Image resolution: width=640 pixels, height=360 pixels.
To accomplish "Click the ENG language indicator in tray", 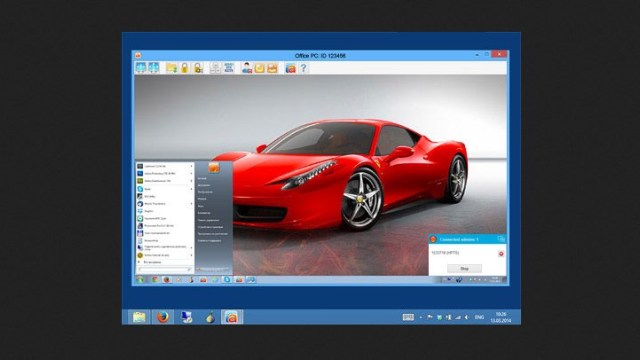I will (480, 317).
